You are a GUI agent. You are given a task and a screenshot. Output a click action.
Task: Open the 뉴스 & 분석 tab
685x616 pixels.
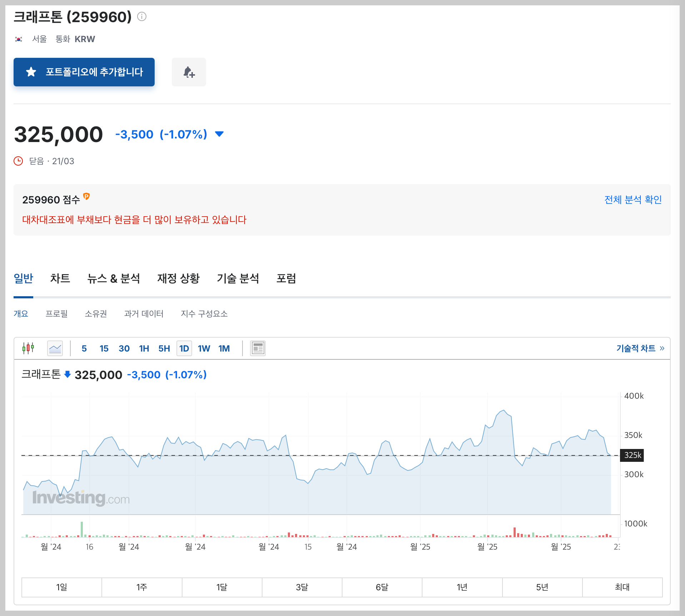(x=114, y=278)
